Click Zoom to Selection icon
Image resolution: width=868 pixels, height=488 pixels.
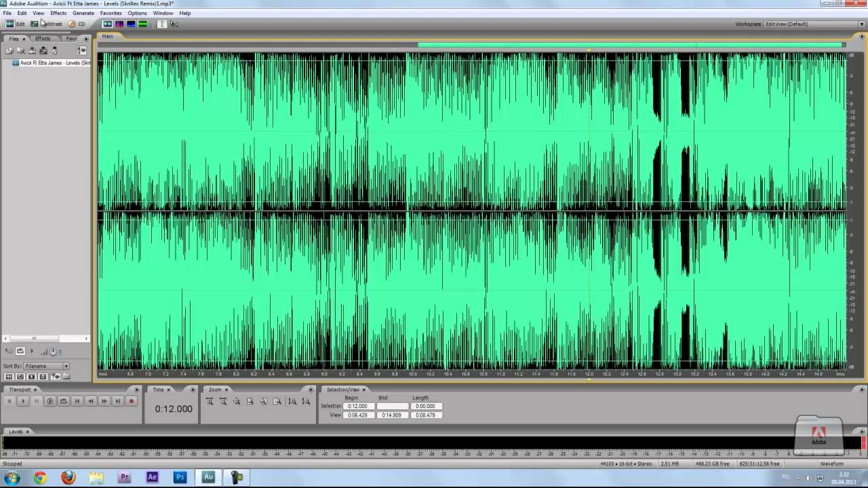(250, 401)
